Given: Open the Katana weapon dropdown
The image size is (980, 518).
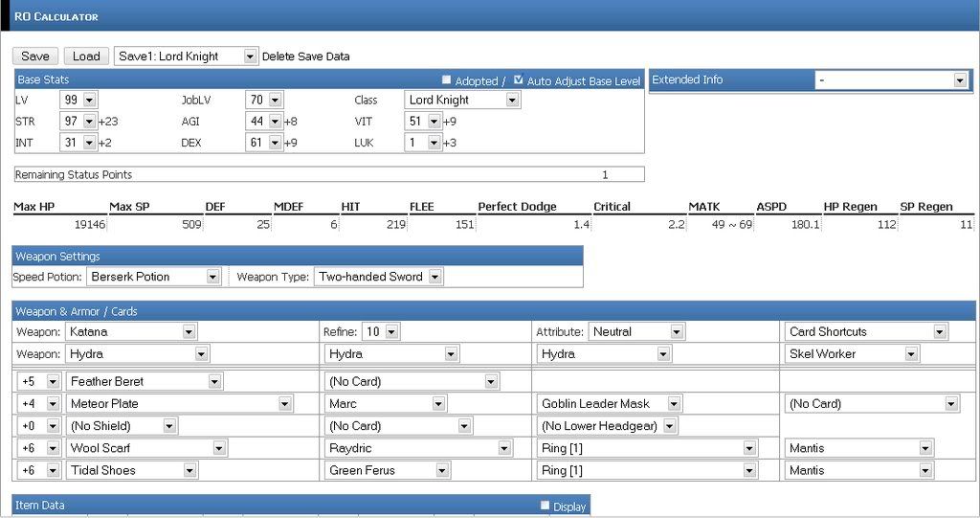Looking at the screenshot, I should pyautogui.click(x=130, y=331).
